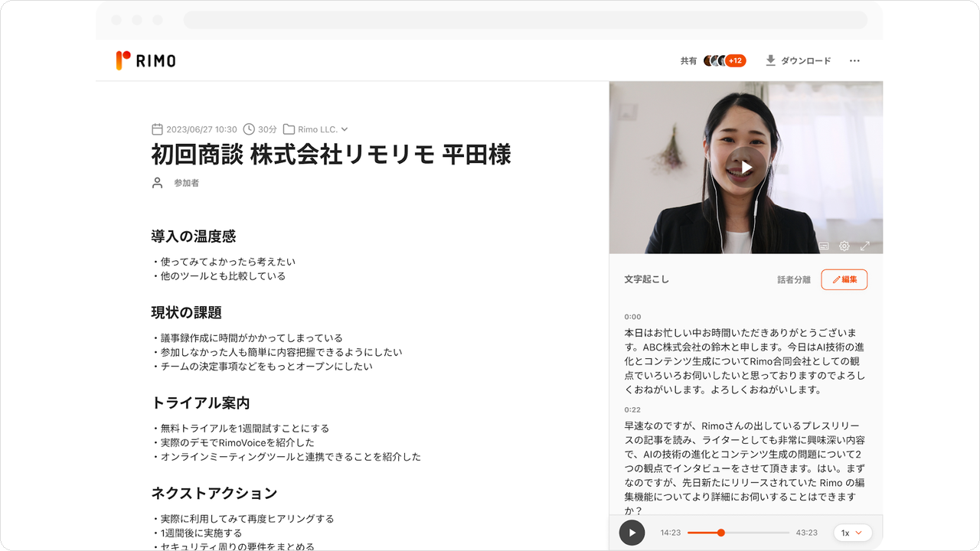The image size is (980, 551).
Task: Click the calendar icon beside 2023/06/27
Action: coord(157,129)
